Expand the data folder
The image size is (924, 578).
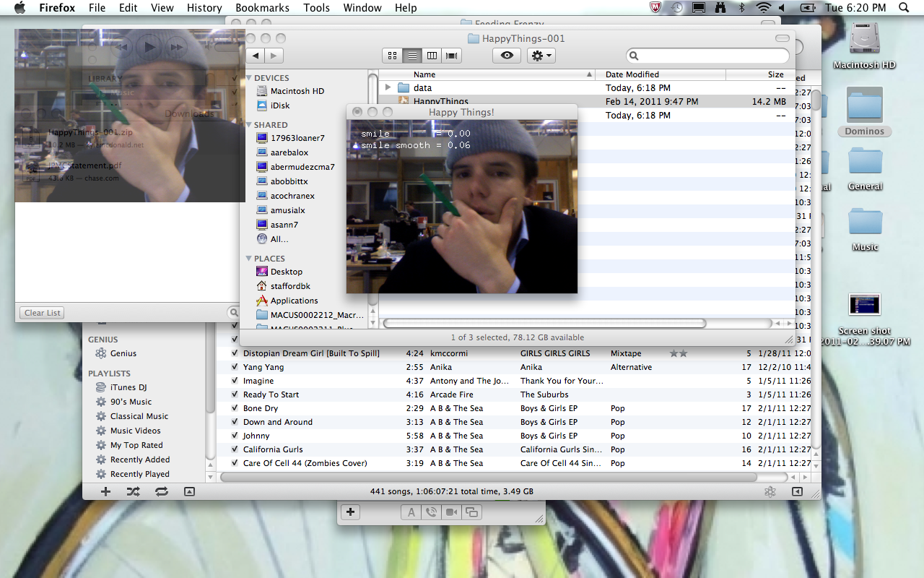(x=388, y=88)
